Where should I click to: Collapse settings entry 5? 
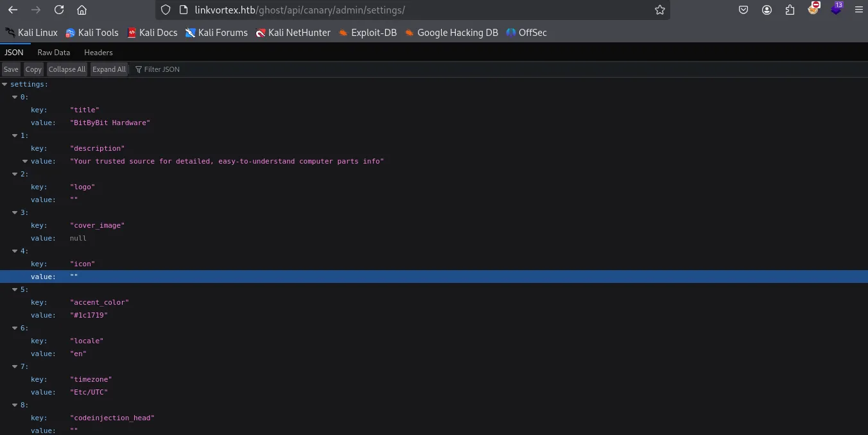(15, 289)
